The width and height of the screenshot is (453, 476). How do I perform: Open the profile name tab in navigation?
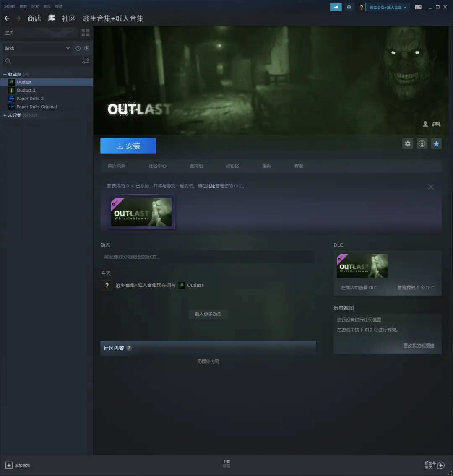point(113,18)
